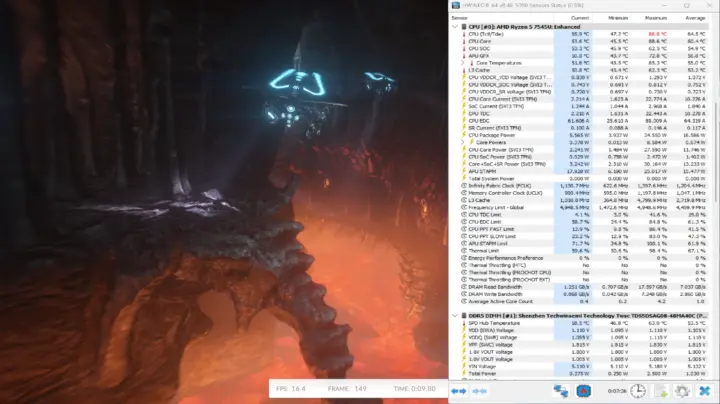Select the VIN Voltage row

click(579, 366)
